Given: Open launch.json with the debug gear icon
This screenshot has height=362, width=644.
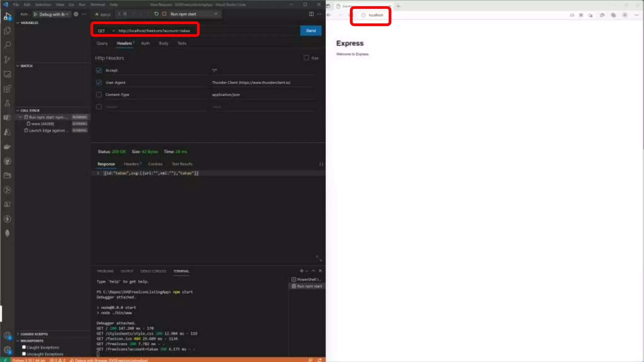Looking at the screenshot, I should pos(76,14).
